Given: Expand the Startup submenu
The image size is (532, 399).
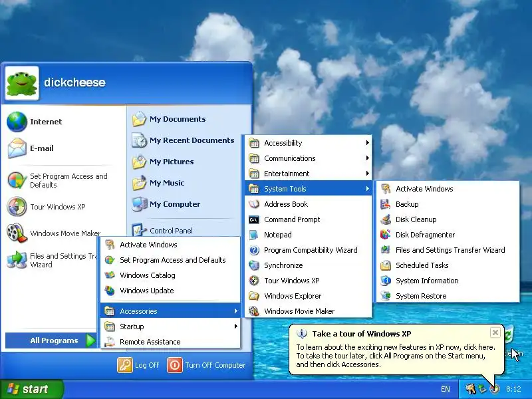Looking at the screenshot, I should click(x=170, y=327).
